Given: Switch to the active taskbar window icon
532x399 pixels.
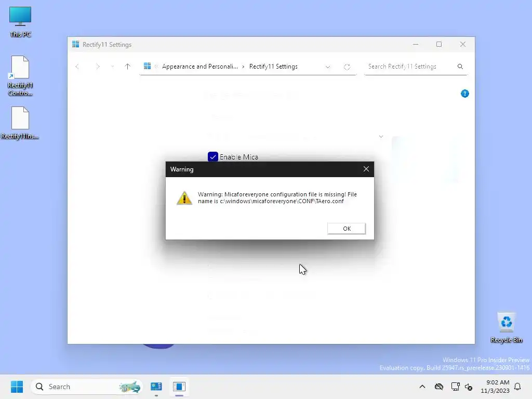Looking at the screenshot, I should click(179, 387).
